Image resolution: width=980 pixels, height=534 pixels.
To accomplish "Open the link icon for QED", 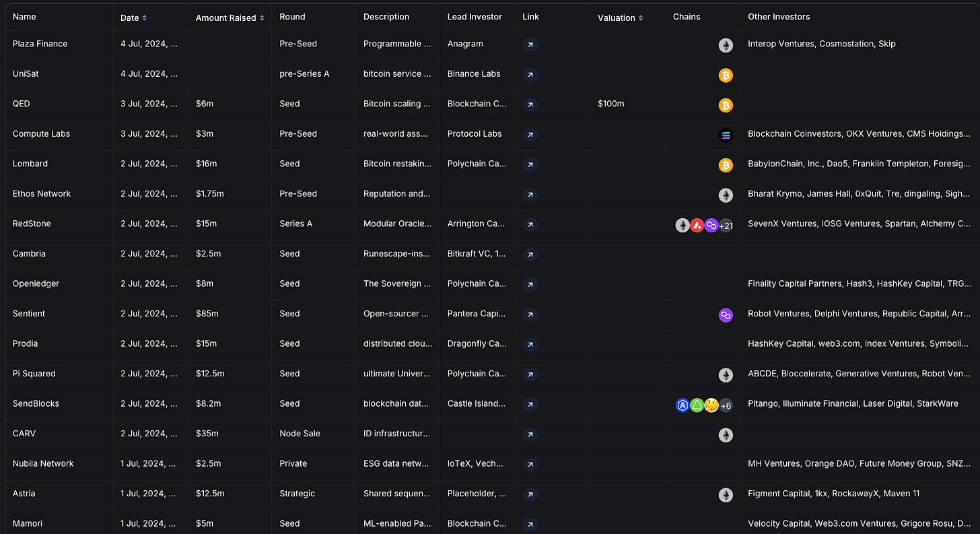I will point(530,105).
